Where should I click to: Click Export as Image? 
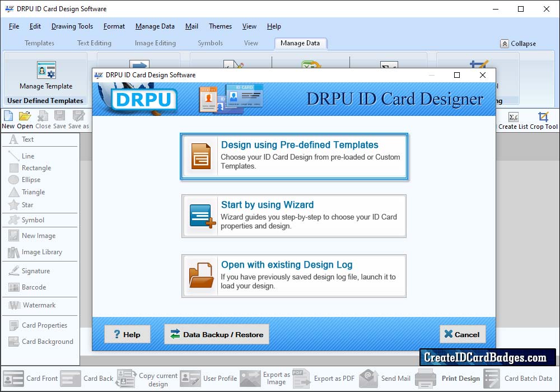(x=265, y=379)
